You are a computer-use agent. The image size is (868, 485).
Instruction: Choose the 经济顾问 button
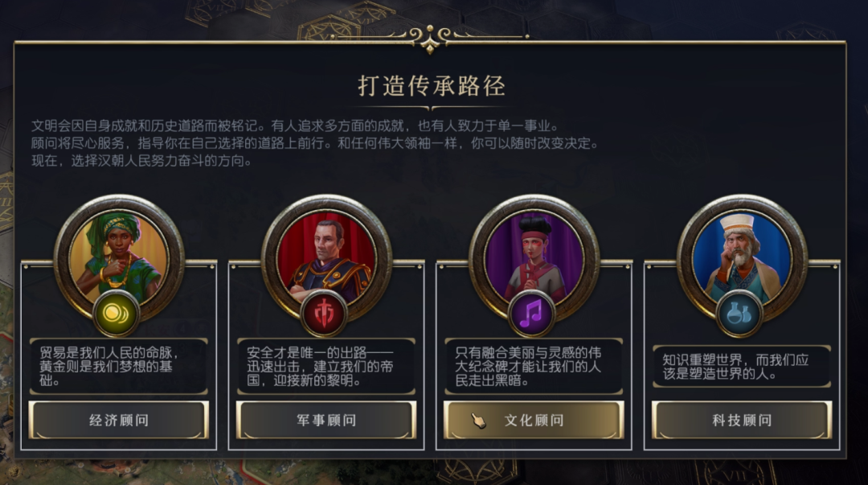click(118, 420)
